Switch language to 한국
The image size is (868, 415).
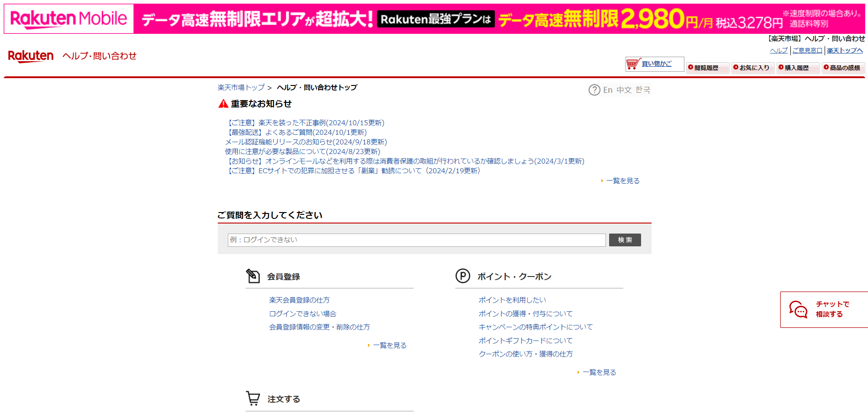[x=642, y=90]
